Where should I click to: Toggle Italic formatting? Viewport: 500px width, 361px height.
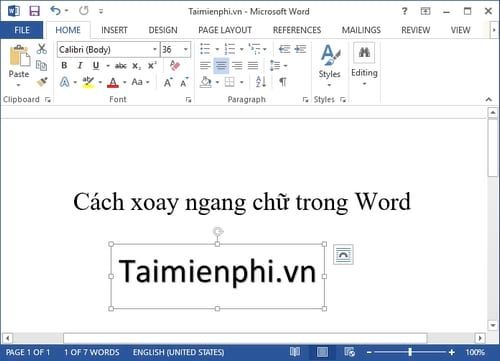tap(80, 65)
